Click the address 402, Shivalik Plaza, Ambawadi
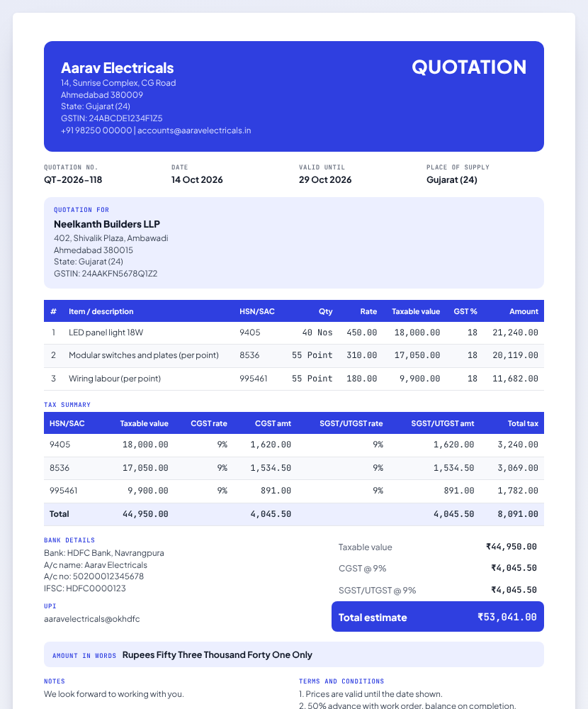Viewport: 588px width, 709px height. pos(111,238)
